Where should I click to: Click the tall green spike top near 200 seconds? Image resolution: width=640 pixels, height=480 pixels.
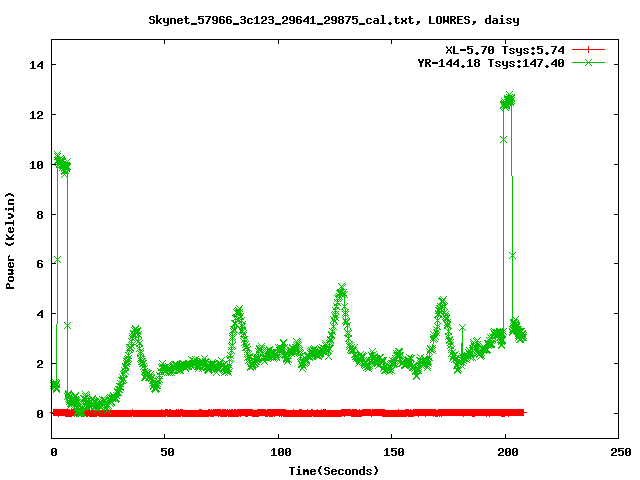pyautogui.click(x=509, y=99)
